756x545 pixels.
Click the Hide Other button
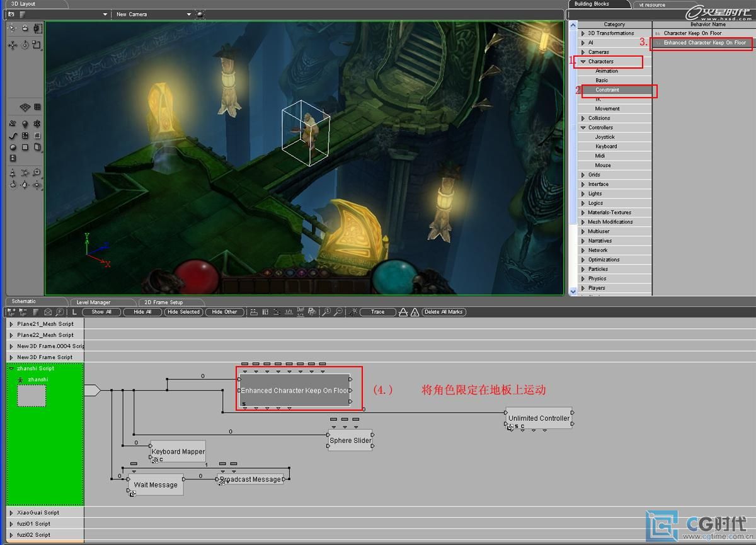[x=224, y=312]
